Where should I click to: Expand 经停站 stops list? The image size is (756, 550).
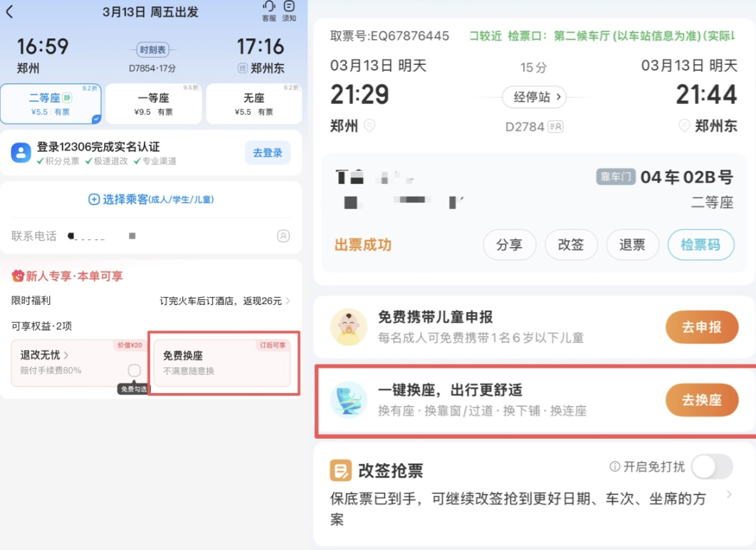[x=534, y=96]
